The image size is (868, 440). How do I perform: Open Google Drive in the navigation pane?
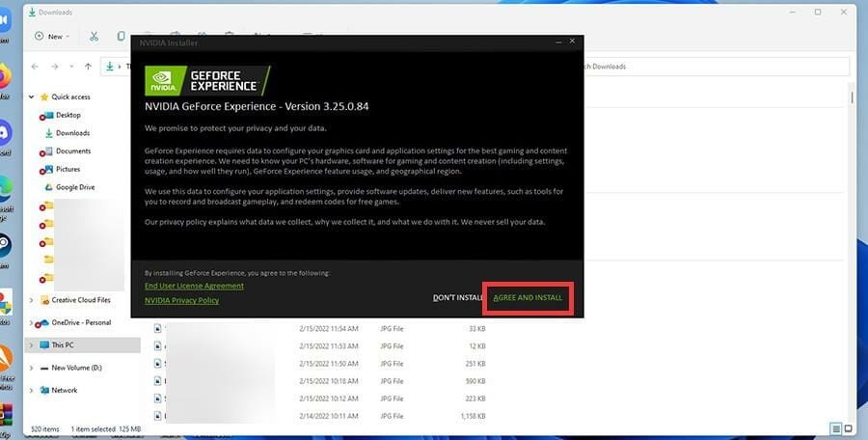[x=75, y=187]
